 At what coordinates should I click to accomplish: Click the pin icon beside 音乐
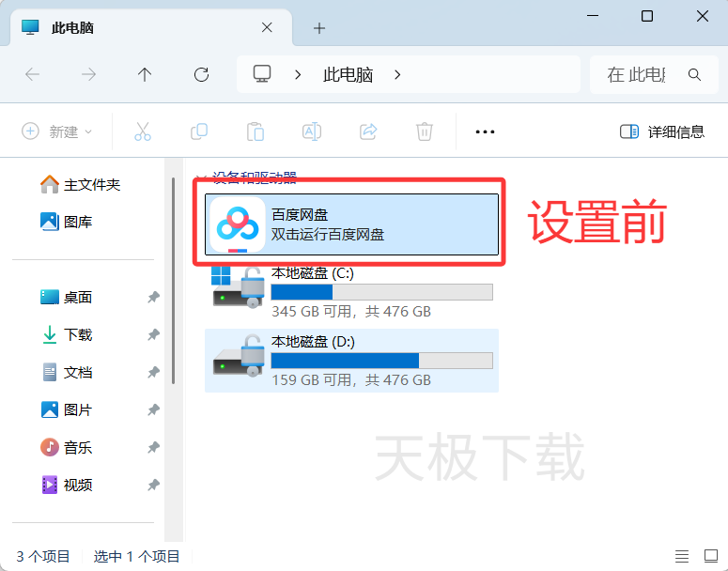[154, 448]
